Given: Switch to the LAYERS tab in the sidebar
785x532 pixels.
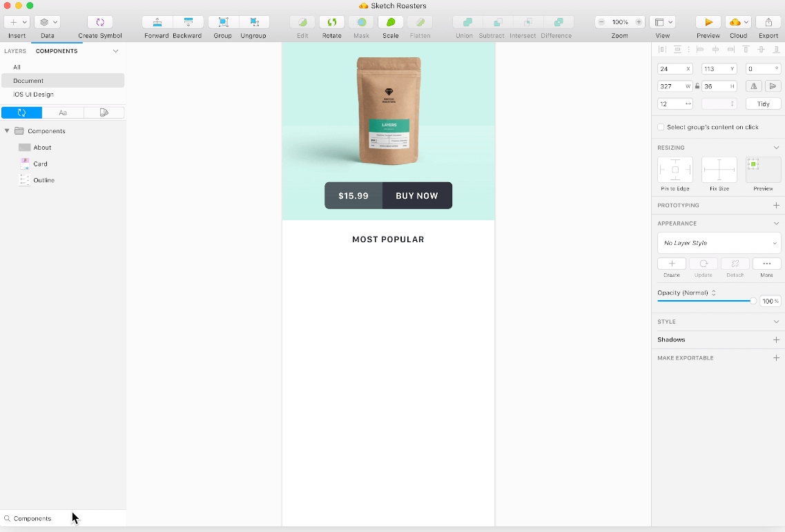Looking at the screenshot, I should [15, 50].
